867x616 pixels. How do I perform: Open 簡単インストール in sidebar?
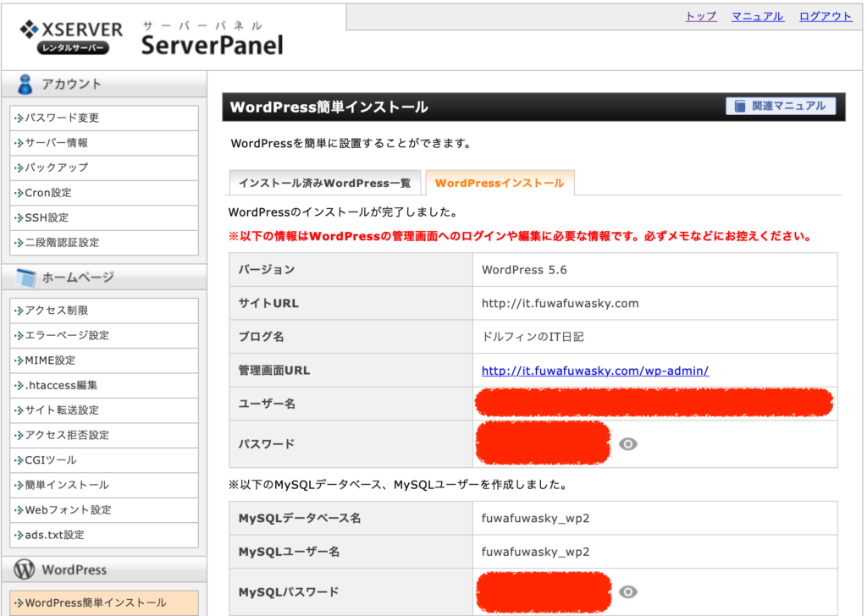104,485
